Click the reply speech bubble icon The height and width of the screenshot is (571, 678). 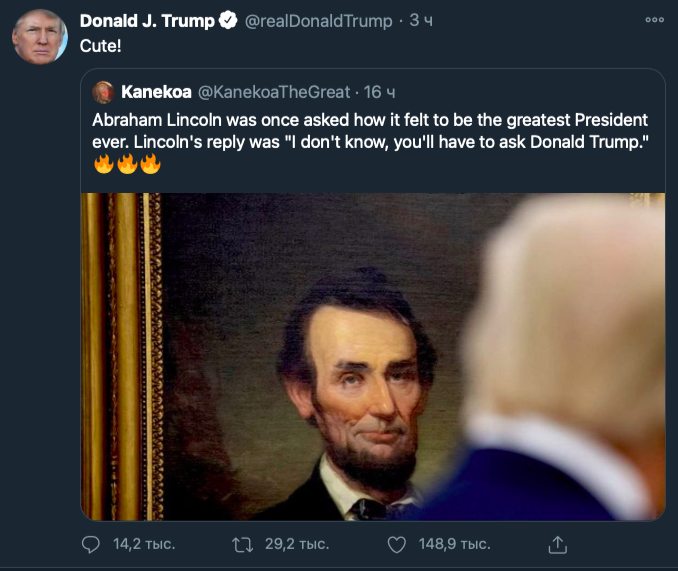pos(91,544)
